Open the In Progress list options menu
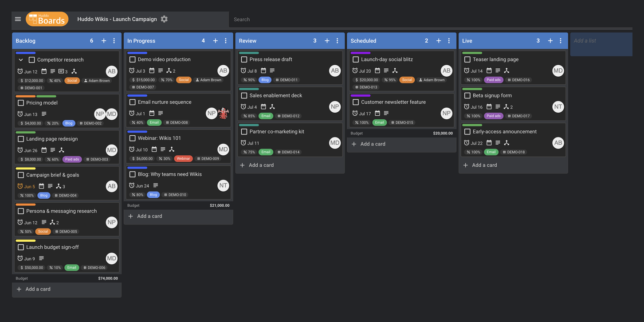Image resolution: width=644 pixels, height=322 pixels. click(226, 41)
